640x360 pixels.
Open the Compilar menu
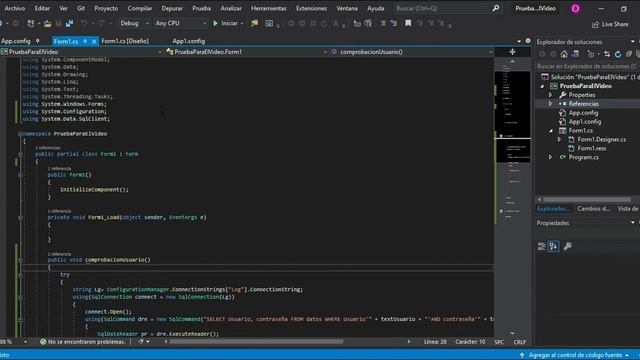(x=140, y=8)
